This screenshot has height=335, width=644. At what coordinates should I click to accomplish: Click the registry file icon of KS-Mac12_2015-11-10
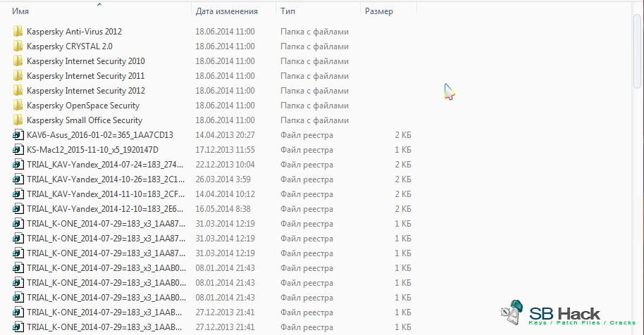click(18, 150)
